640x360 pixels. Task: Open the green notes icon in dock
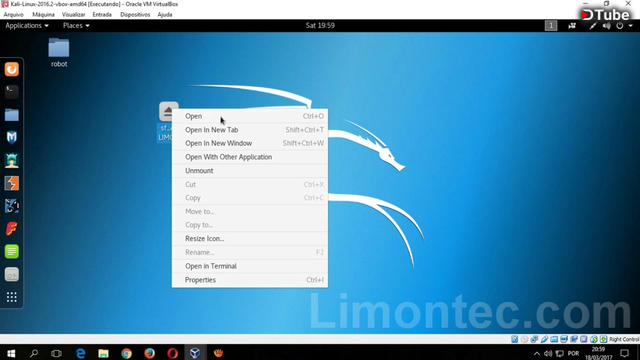(x=12, y=251)
